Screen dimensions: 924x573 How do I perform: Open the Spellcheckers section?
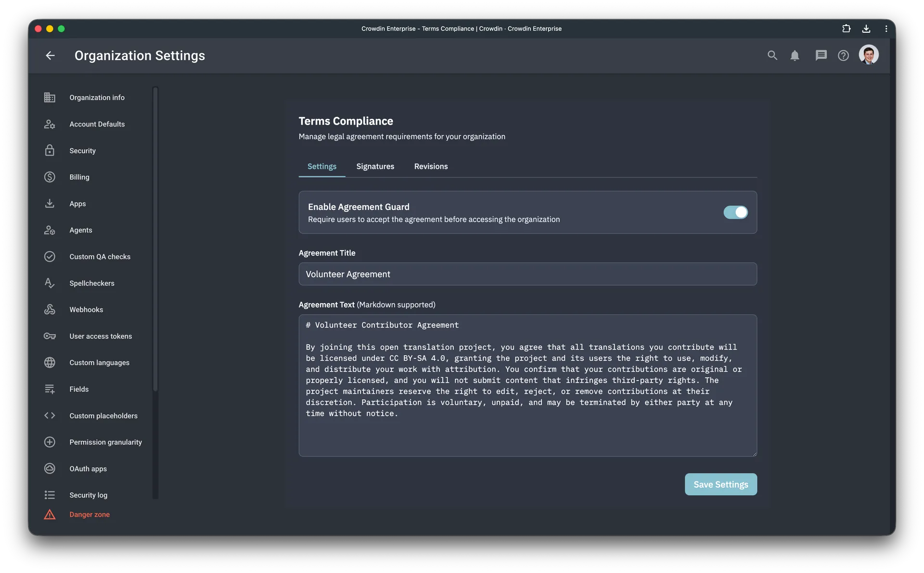pyautogui.click(x=91, y=283)
